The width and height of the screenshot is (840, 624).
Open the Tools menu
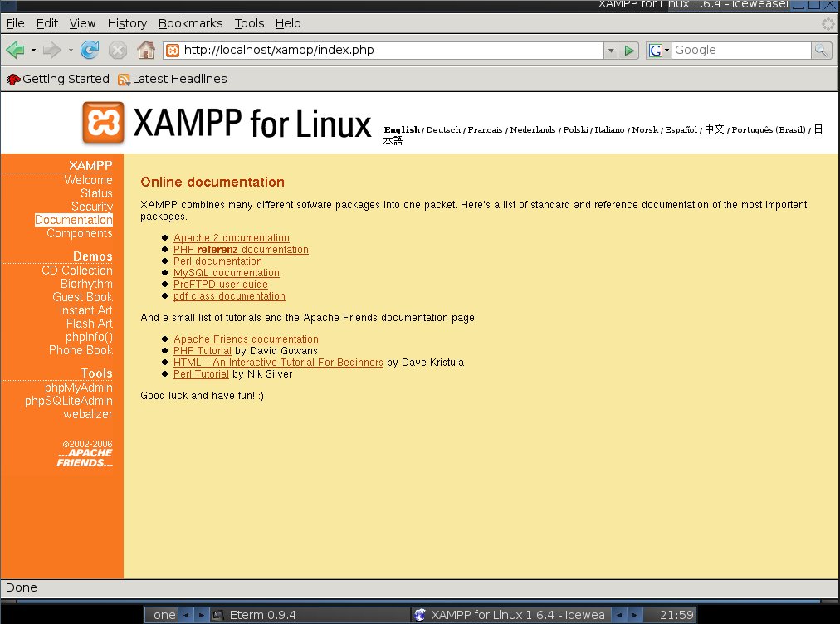(x=249, y=23)
